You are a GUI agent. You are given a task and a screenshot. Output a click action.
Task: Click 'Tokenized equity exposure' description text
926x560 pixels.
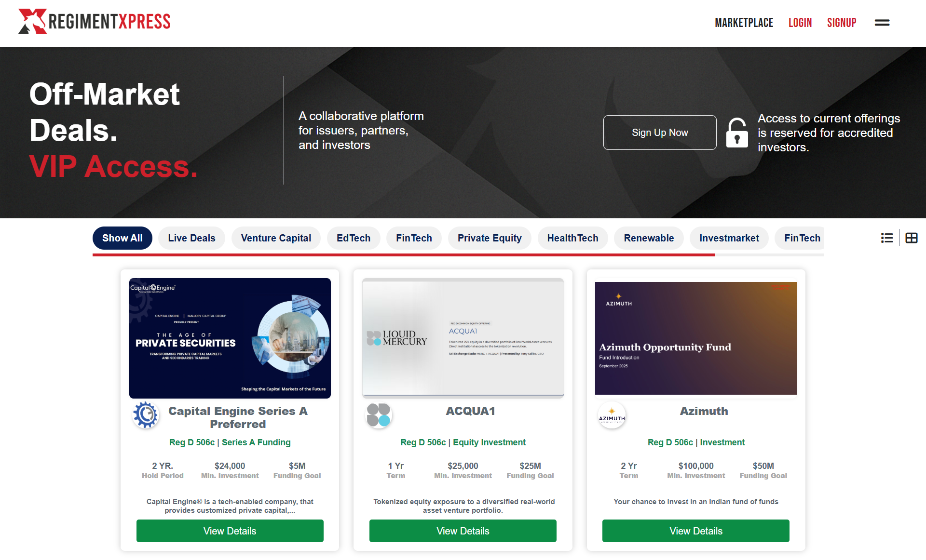click(463, 506)
